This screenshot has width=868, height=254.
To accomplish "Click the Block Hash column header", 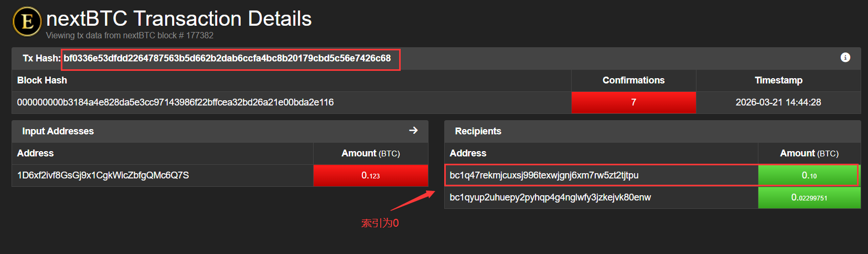I will pyautogui.click(x=42, y=80).
